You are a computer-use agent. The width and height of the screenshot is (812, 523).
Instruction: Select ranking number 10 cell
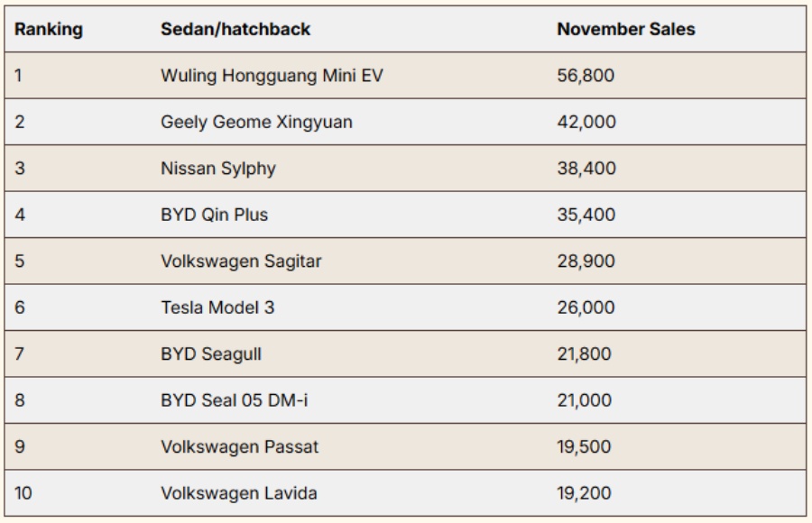pos(23,493)
